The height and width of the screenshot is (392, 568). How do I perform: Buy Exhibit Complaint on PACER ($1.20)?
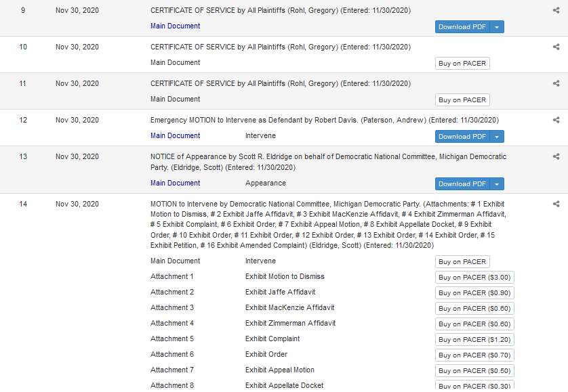pos(474,339)
